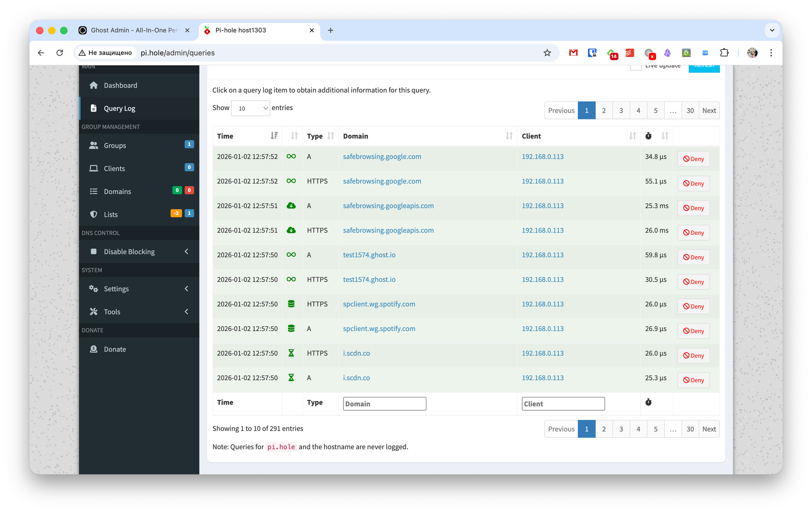Screen dimensions: 812x513
Task: Click the Lists shield icon
Action: (94, 214)
